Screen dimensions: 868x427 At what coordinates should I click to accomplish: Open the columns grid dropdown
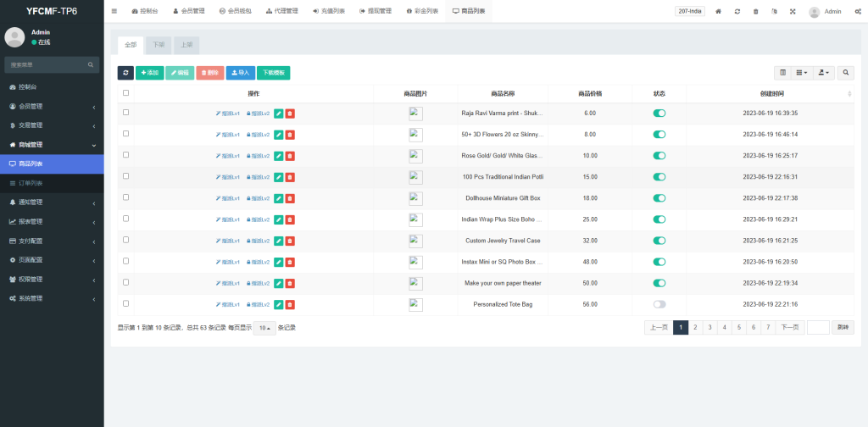click(x=801, y=73)
